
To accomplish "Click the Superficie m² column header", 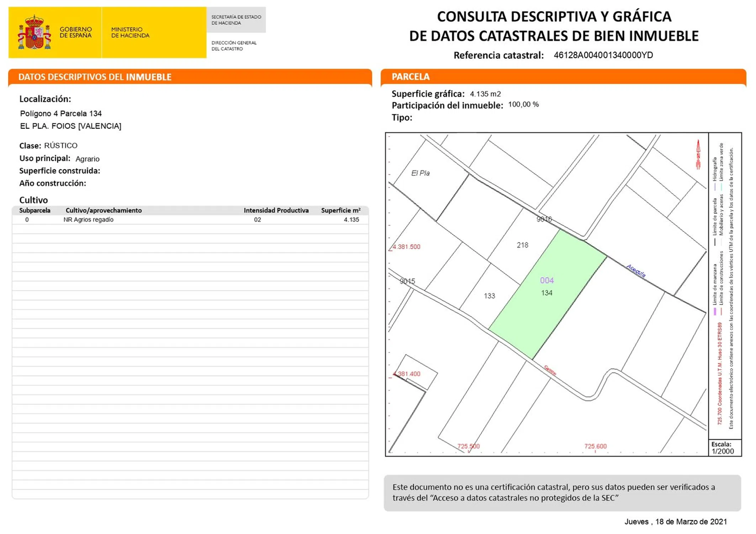I will [x=340, y=210].
